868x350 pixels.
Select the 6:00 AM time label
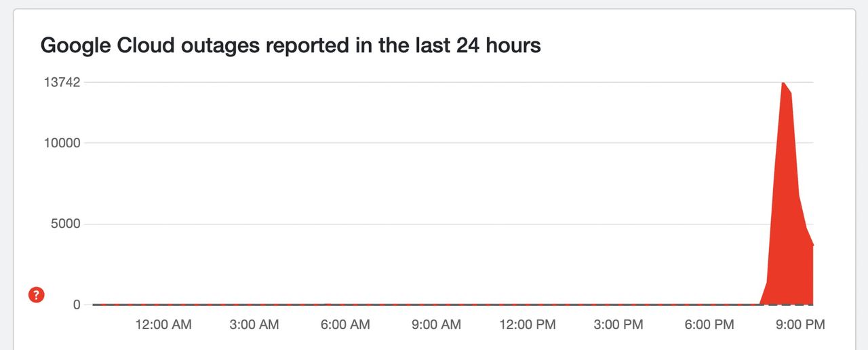coord(345,325)
